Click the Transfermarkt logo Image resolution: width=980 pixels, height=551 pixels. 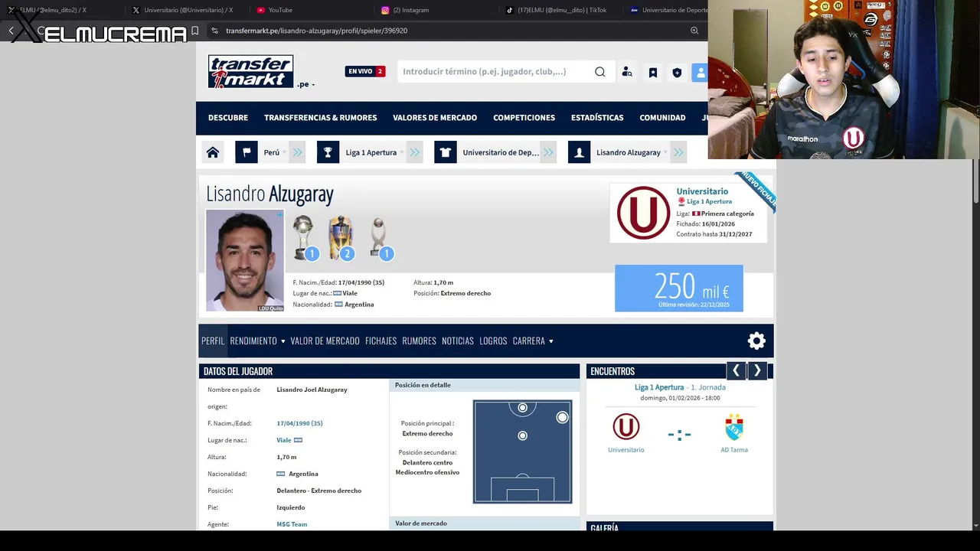tap(250, 71)
